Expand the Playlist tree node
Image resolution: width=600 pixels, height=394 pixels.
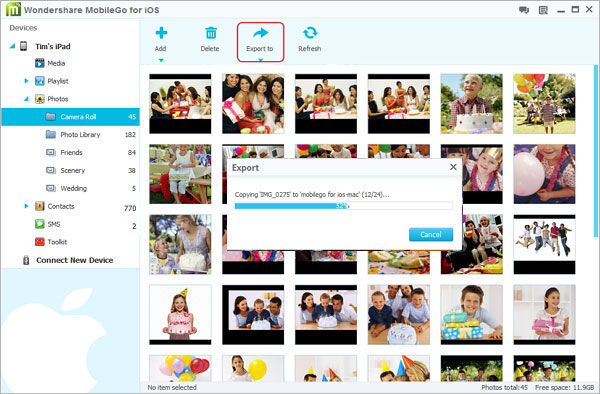26,81
